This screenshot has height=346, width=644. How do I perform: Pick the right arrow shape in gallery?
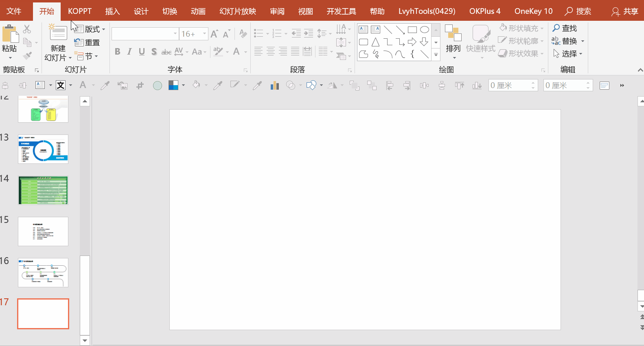pyautogui.click(x=412, y=42)
